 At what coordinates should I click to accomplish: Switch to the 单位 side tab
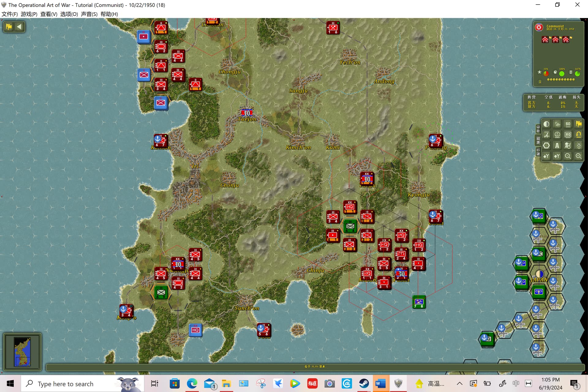click(x=538, y=129)
